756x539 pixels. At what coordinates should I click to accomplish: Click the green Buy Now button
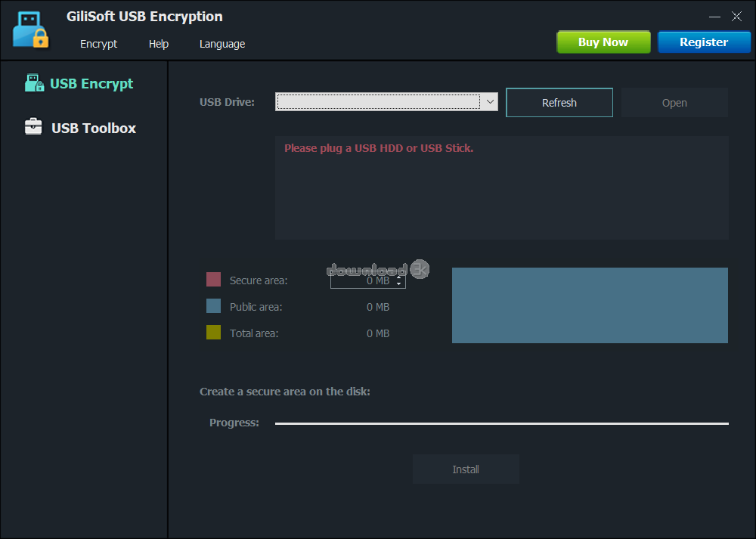[x=603, y=42]
